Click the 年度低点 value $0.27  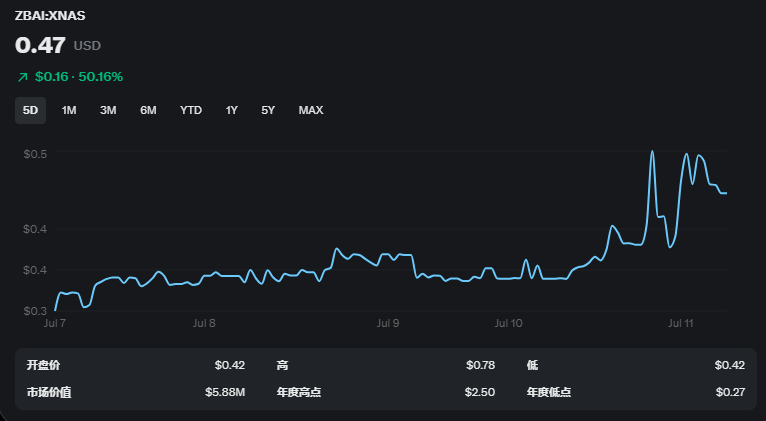click(730, 392)
